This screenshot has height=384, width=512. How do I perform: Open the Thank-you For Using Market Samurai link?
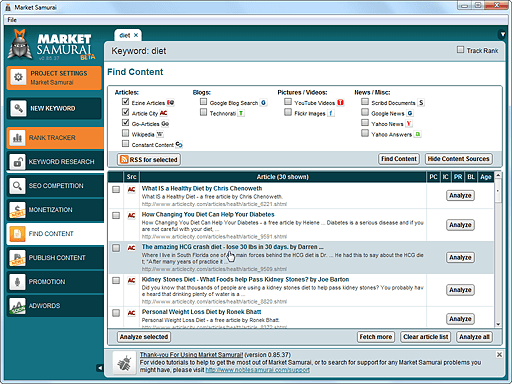[191, 355]
